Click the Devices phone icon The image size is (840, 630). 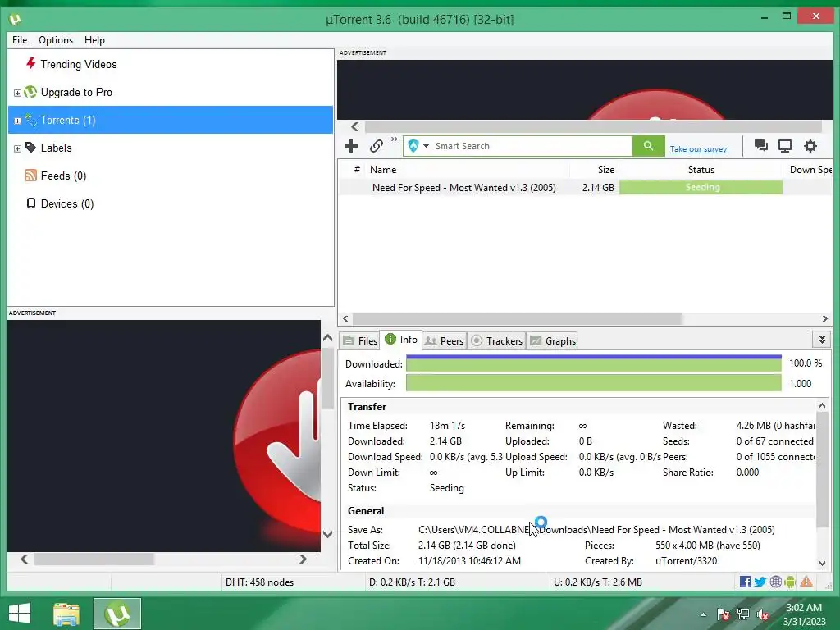tap(31, 203)
